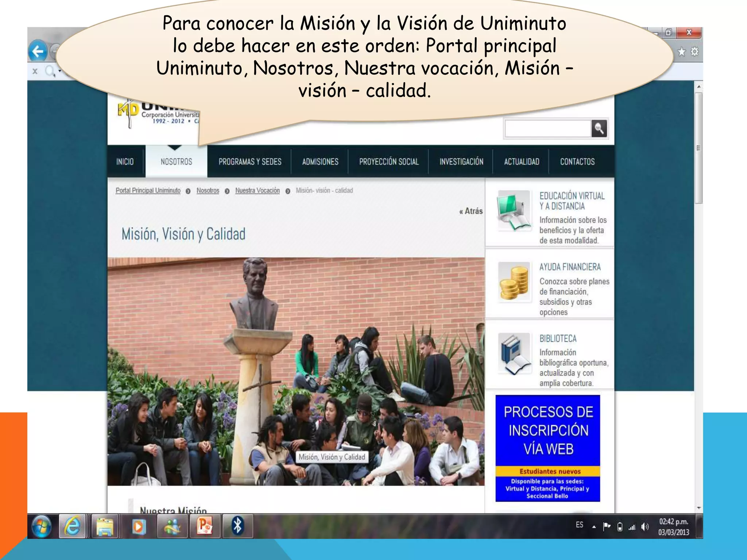Open Windows Media Player taskbar icon
This screenshot has height=560, width=747.
(138, 526)
